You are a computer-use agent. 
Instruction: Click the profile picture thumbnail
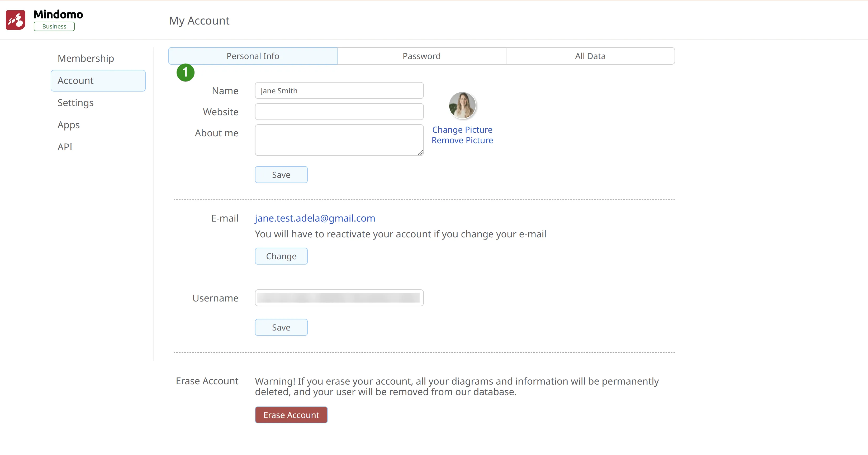pos(462,106)
